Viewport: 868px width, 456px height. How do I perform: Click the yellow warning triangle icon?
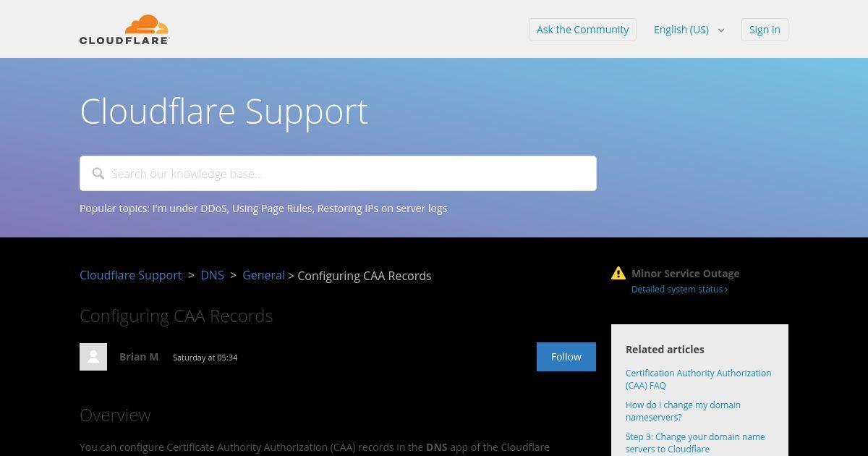pyautogui.click(x=618, y=273)
